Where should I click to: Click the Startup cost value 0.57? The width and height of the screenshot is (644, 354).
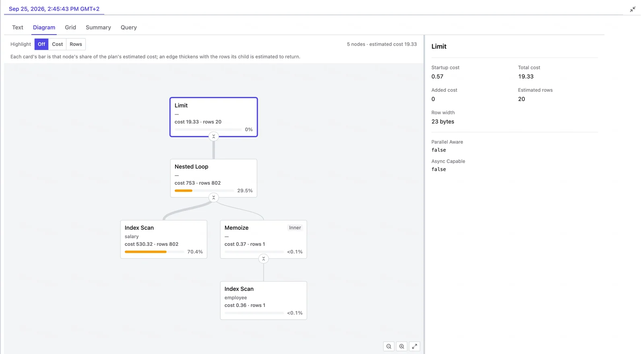click(x=437, y=76)
